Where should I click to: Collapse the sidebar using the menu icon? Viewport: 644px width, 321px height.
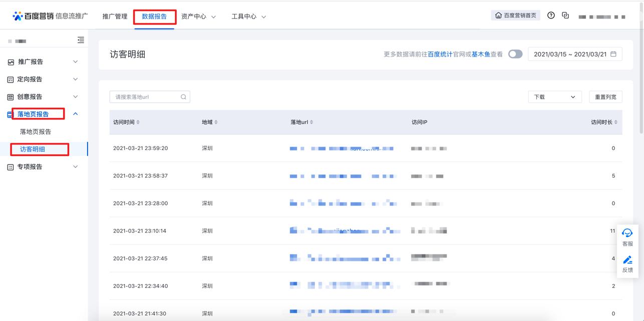point(81,40)
